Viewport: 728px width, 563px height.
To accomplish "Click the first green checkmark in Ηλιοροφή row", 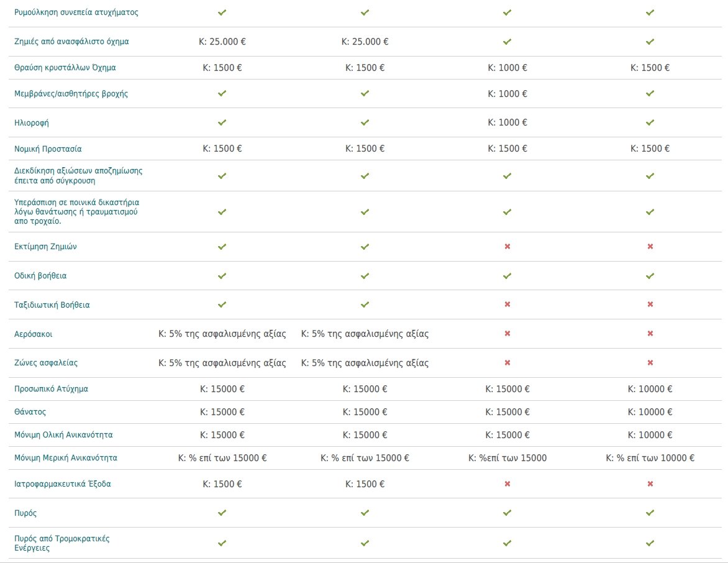I will [x=222, y=122].
